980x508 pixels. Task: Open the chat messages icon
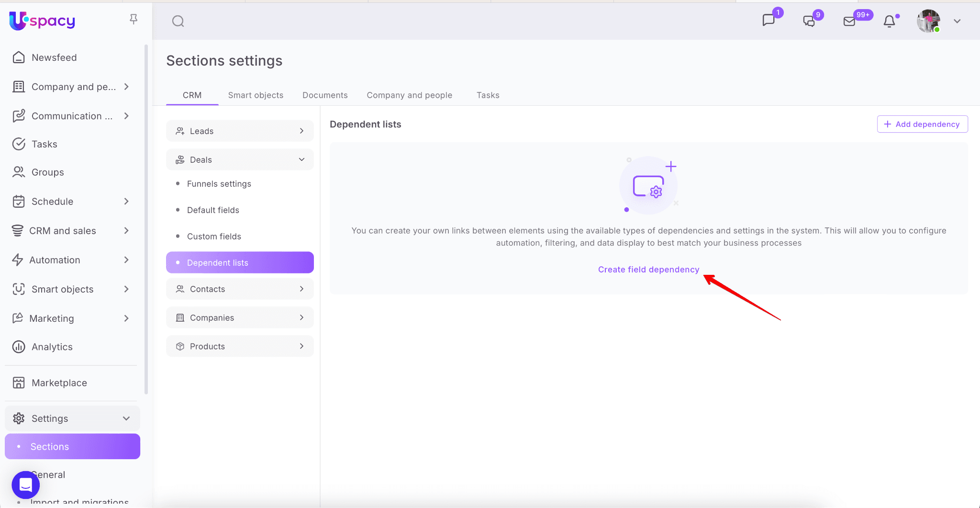coord(768,21)
